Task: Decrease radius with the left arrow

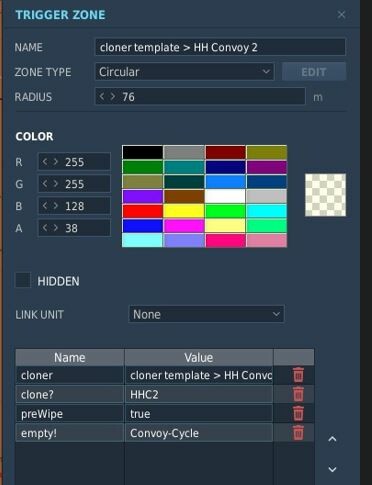Action: tap(102, 97)
